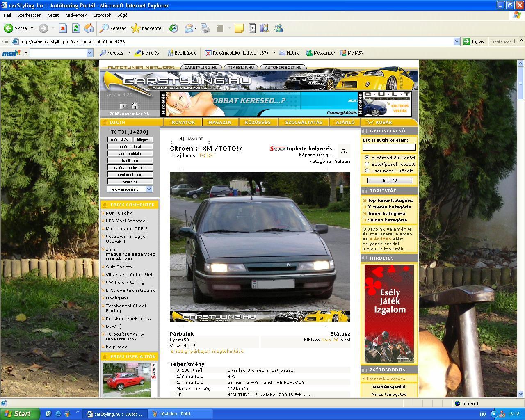525x420 pixels.
Task: Click the galéria módosítása button
Action: (x=130, y=167)
